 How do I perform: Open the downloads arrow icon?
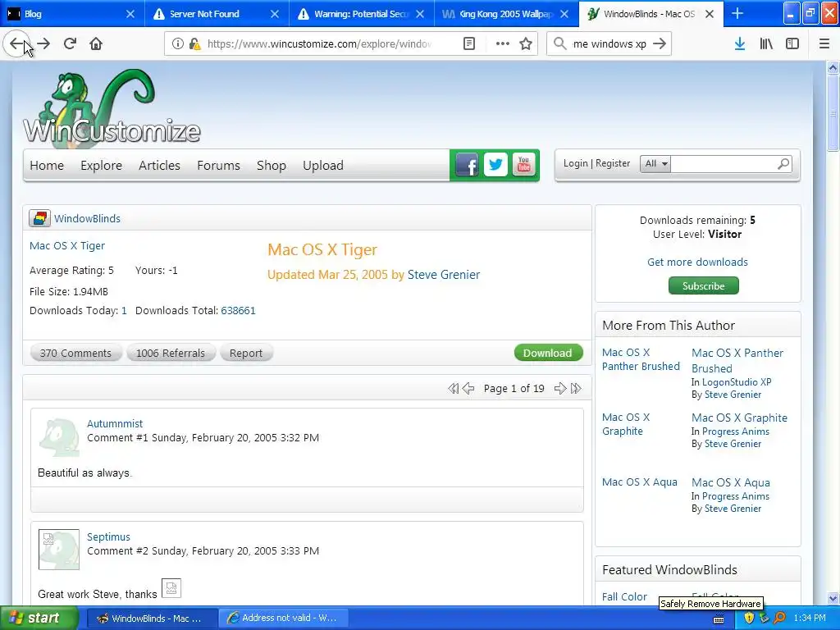[740, 43]
